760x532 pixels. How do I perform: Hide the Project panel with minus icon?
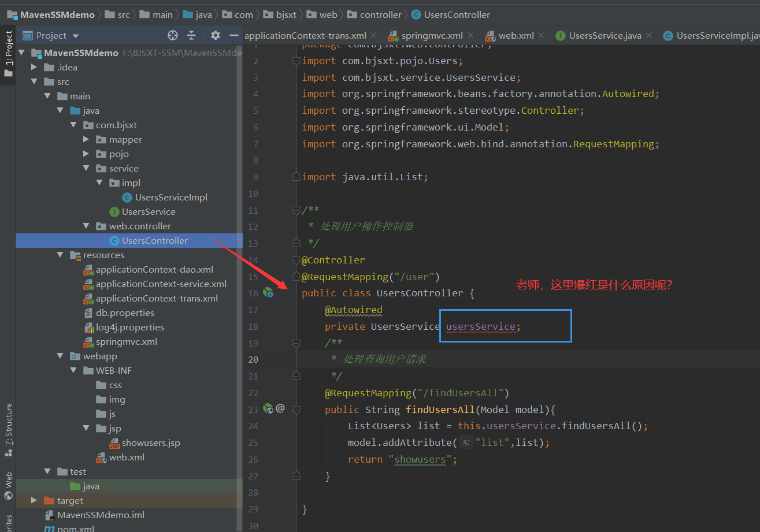(233, 35)
